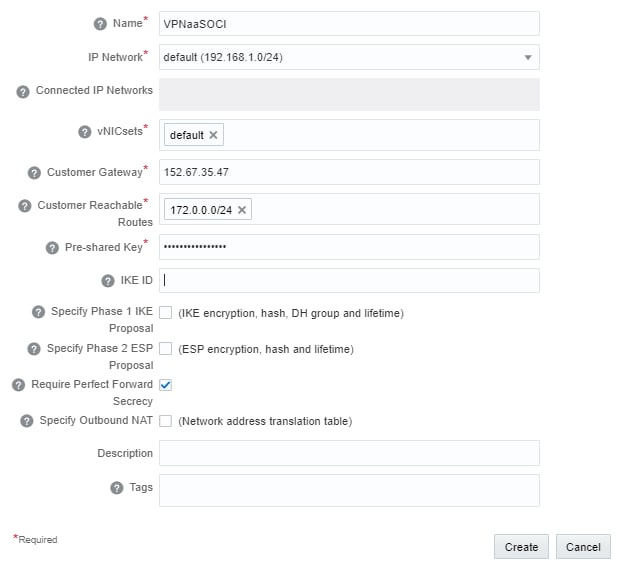Click the Create button
The image size is (621, 568).
[521, 547]
